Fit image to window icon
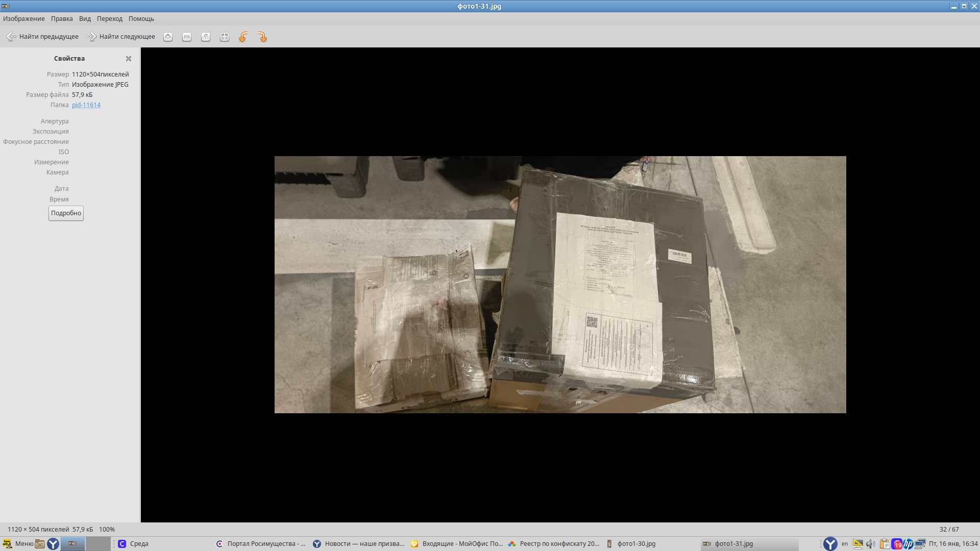This screenshot has height=551, width=980. (225, 37)
